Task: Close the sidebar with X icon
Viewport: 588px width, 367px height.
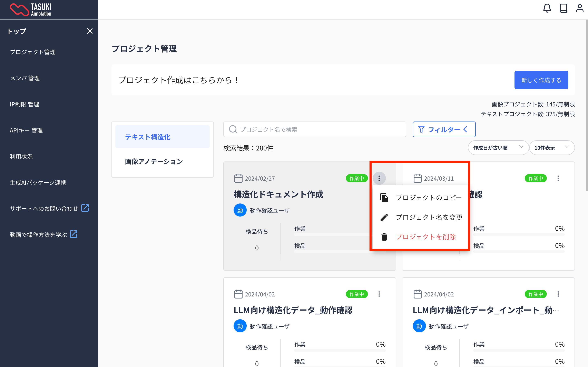Action: (90, 31)
